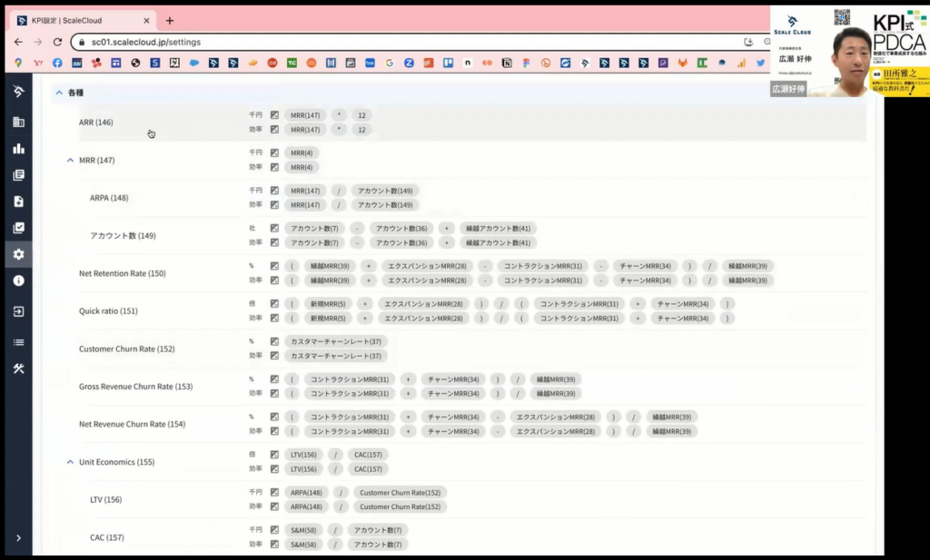Viewport: 930px width, 560px height.
Task: Click the wrench tools icon in sidebar
Action: tap(18, 368)
